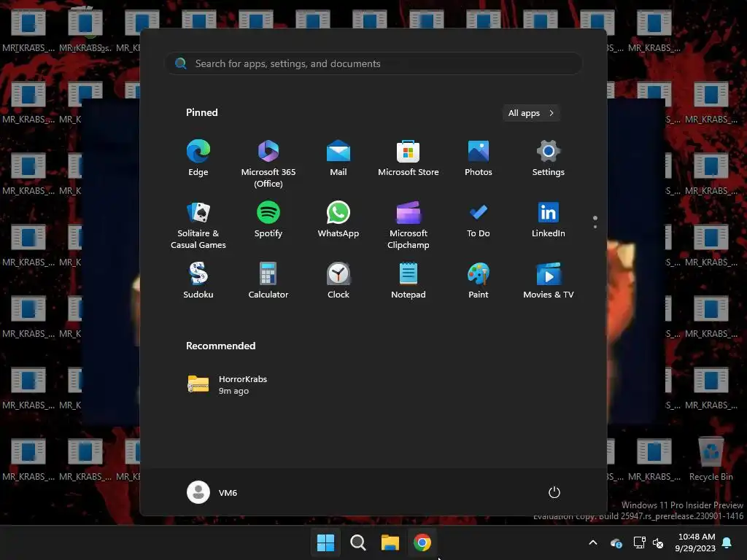Open the VM6 user account menu
This screenshot has width=747, height=560.
[x=212, y=492]
